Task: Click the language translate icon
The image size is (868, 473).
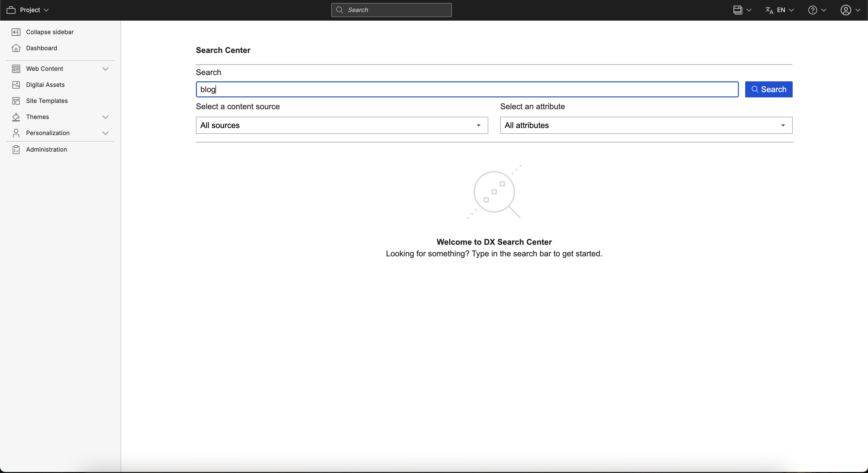Action: coord(769,10)
